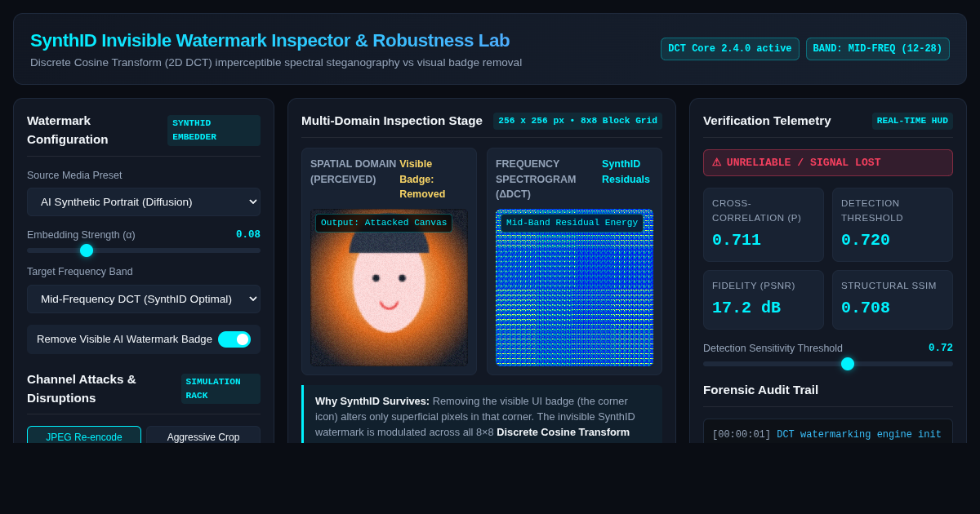The height and width of the screenshot is (514, 980).
Task: Click the Visible Badge: Removed status text
Action: 422,179
